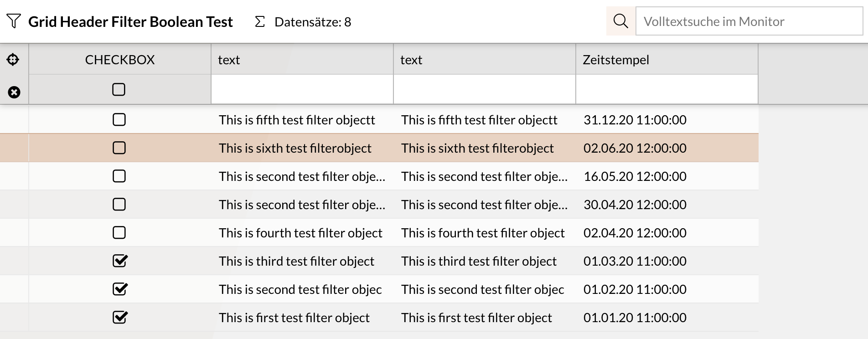The image size is (868, 339).
Task: Click the crosshair target icon in grid header
Action: (13, 59)
